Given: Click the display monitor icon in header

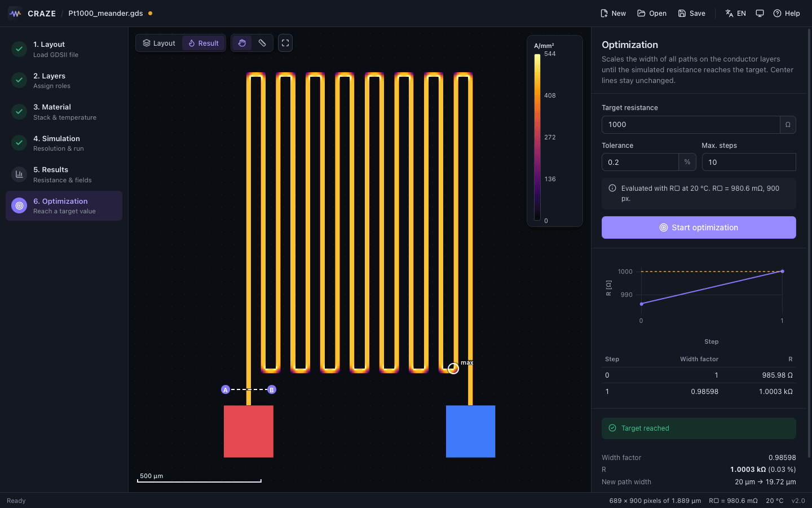Looking at the screenshot, I should 760,13.
